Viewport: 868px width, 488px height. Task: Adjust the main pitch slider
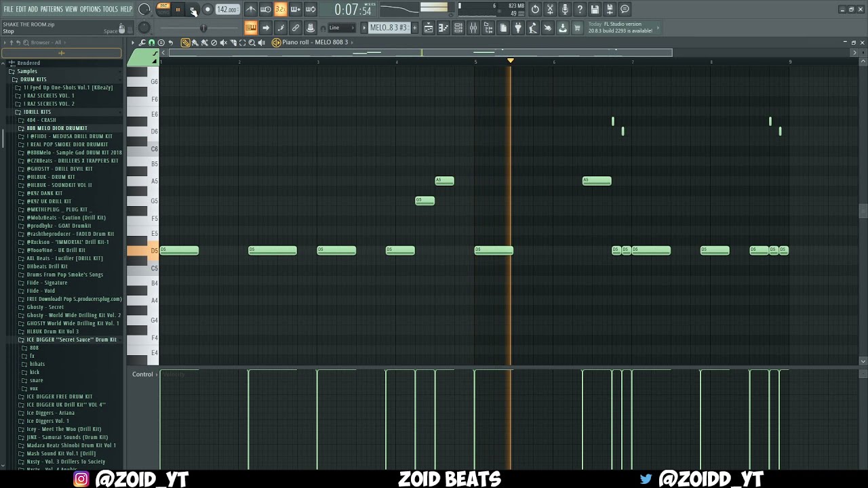click(x=202, y=28)
